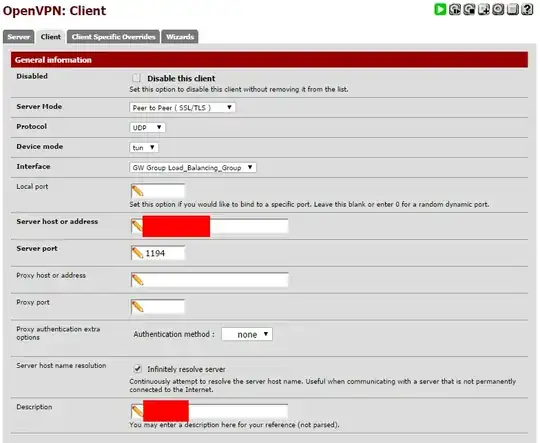Click the OpenVPN: Client page title
The image size is (540, 443).
[54, 11]
